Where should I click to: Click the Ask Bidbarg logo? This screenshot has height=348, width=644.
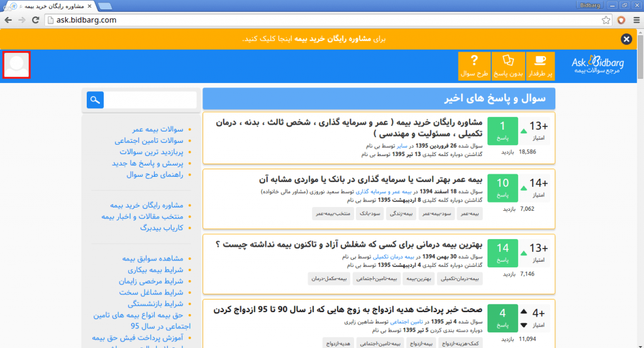click(x=597, y=65)
